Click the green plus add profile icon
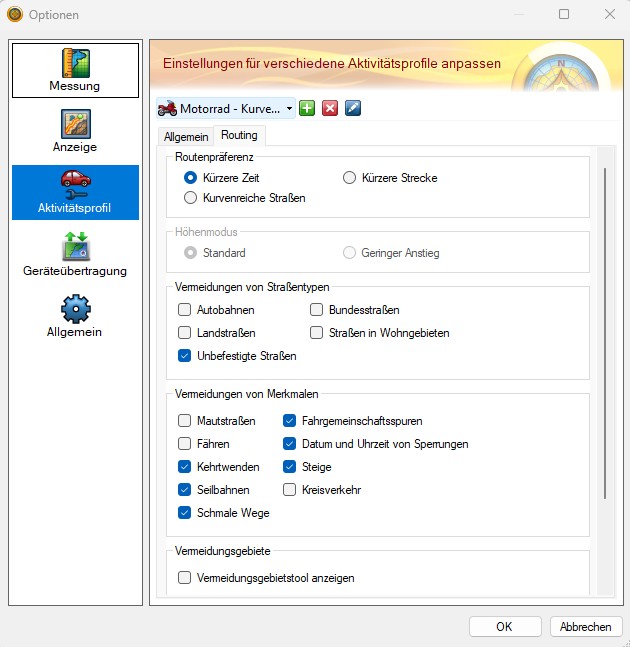The image size is (630, 647). (x=307, y=109)
